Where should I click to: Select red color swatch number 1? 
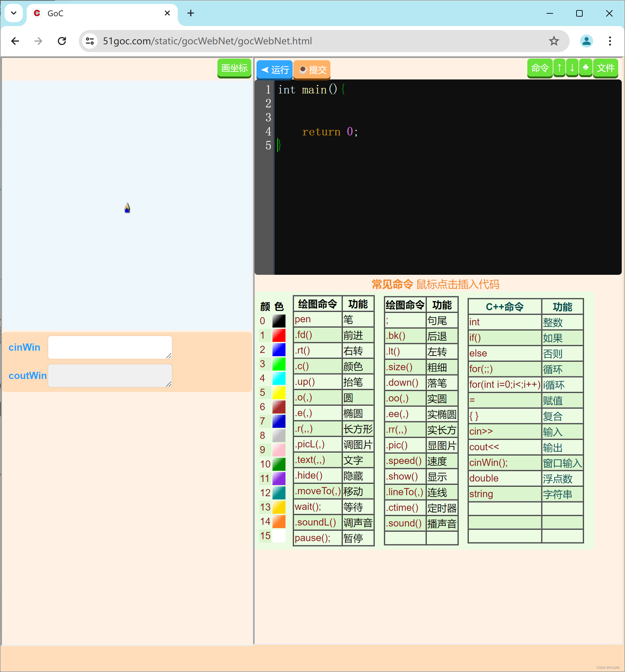coord(279,335)
